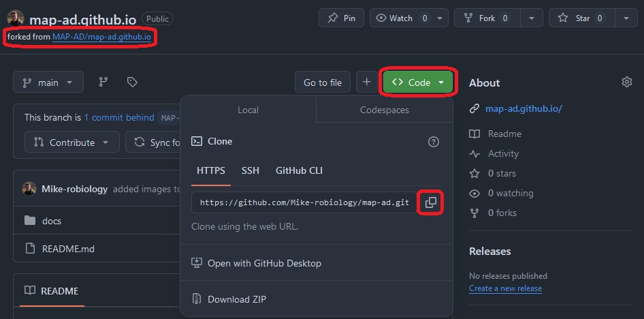The width and height of the screenshot is (644, 319).
Task: Open the MAP-AD/map-ad.github.io upstream link
Action: [x=101, y=37]
